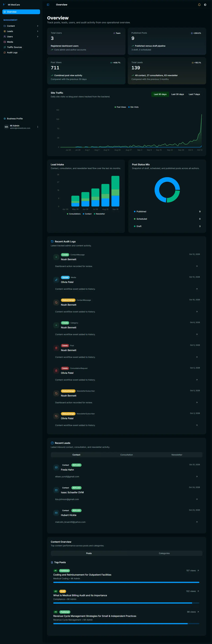Open arrow beside 98 views post
The height and width of the screenshot is (644, 212).
(x=198, y=612)
